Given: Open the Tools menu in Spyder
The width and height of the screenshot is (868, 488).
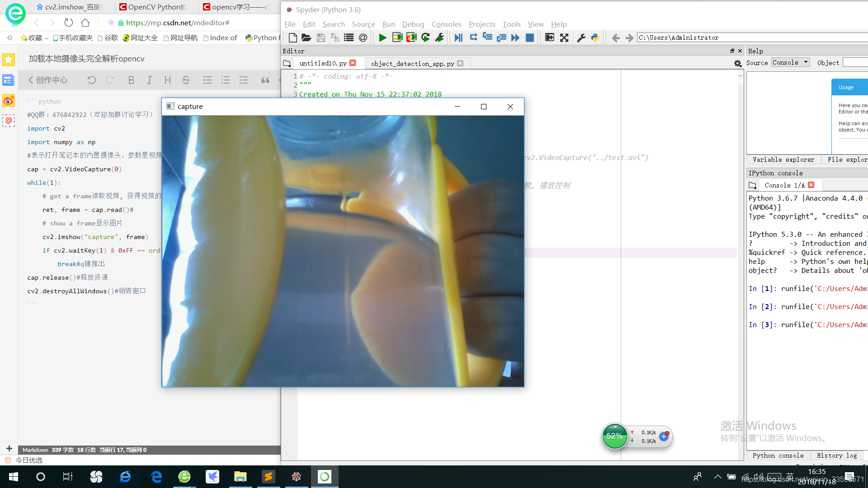Looking at the screenshot, I should pos(511,24).
